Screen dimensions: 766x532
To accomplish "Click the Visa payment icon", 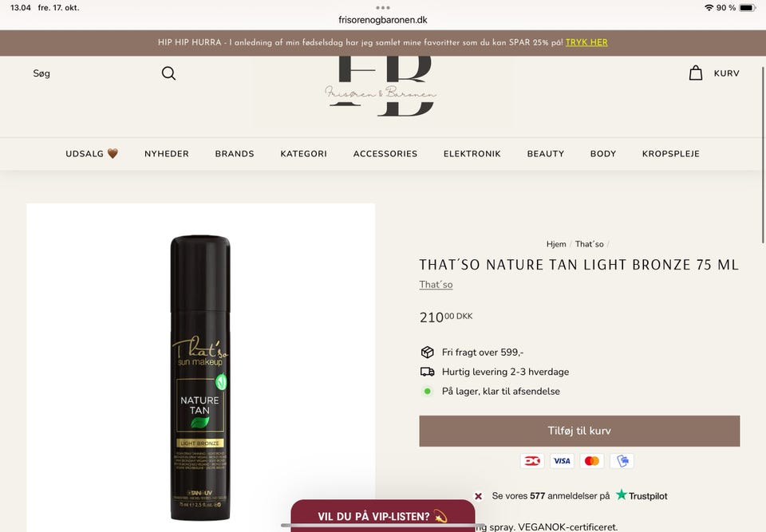I will (562, 461).
